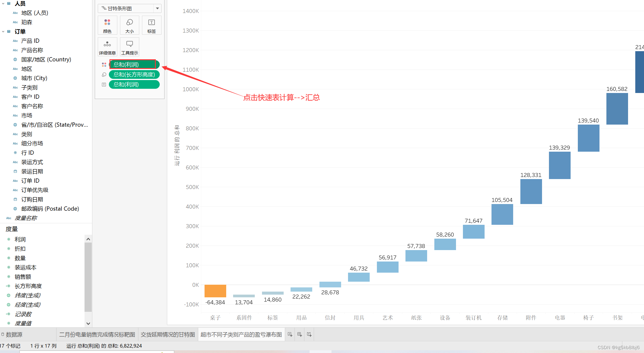Viewport: 644px width, 353px height.
Task: Select the blue 椅子 bar labeled 139,540
Action: [589, 138]
